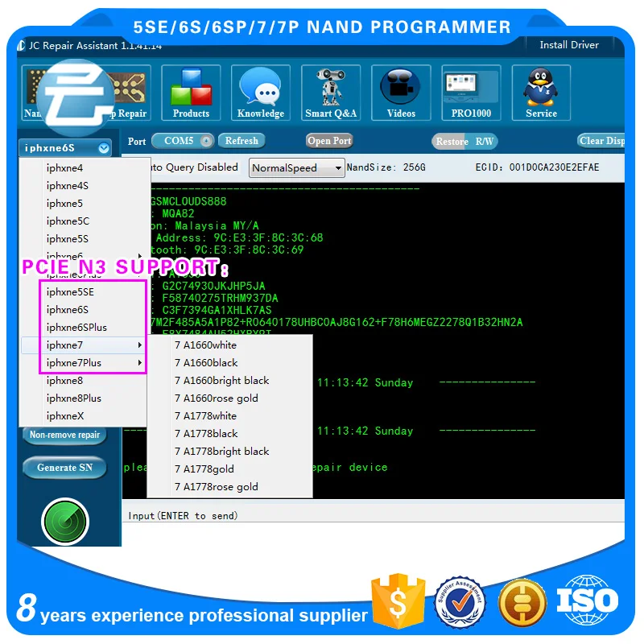The height and width of the screenshot is (644, 644).
Task: Open the Products section icon
Action: click(x=191, y=93)
